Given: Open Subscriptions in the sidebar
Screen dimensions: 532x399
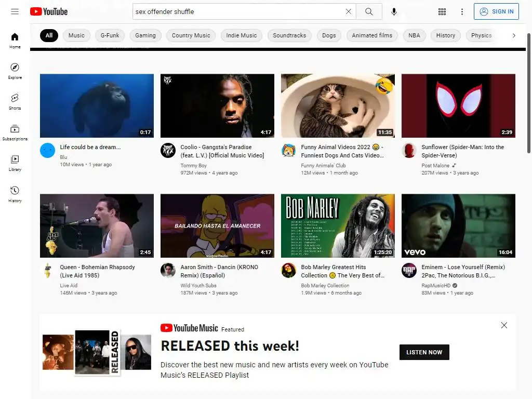Looking at the screenshot, I should [x=15, y=132].
